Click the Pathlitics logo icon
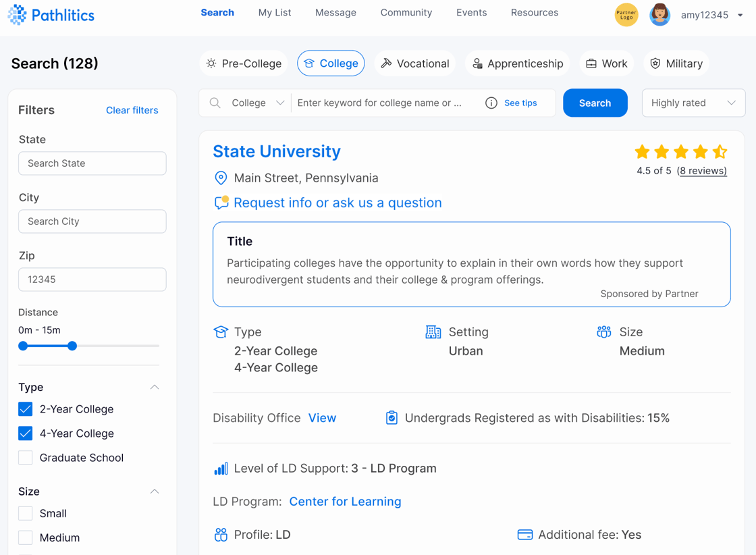This screenshot has width=756, height=555. coord(18,15)
